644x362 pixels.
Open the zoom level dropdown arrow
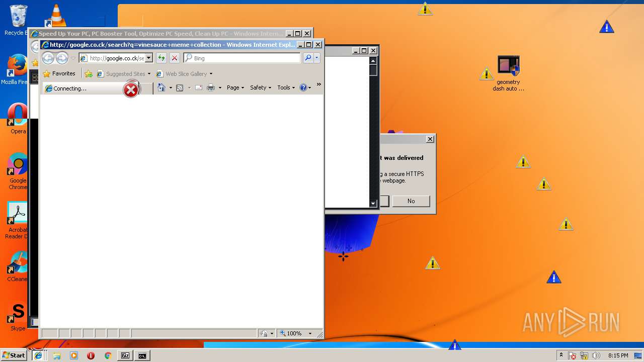pos(310,333)
